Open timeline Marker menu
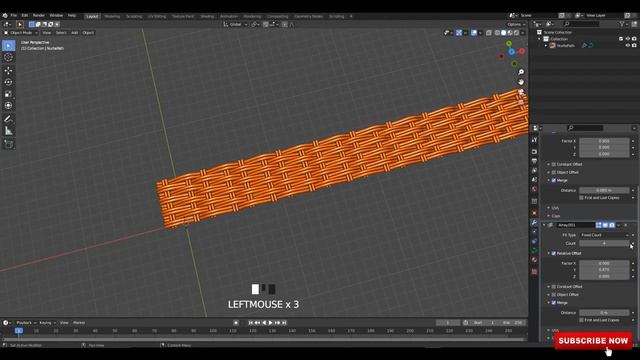 point(79,323)
